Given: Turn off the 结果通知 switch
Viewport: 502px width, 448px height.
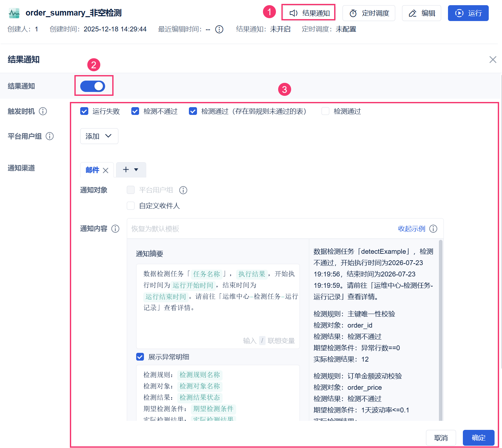Looking at the screenshot, I should [x=93, y=86].
